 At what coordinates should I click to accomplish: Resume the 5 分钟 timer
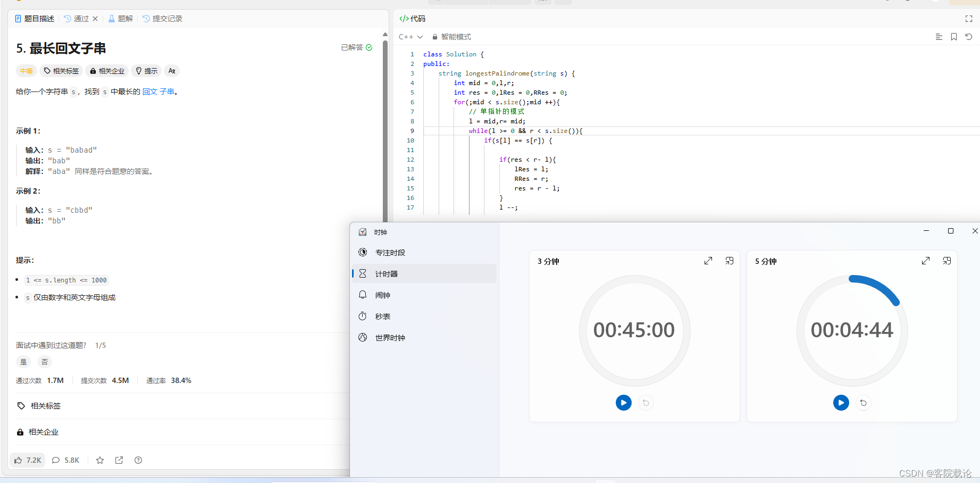[841, 403]
